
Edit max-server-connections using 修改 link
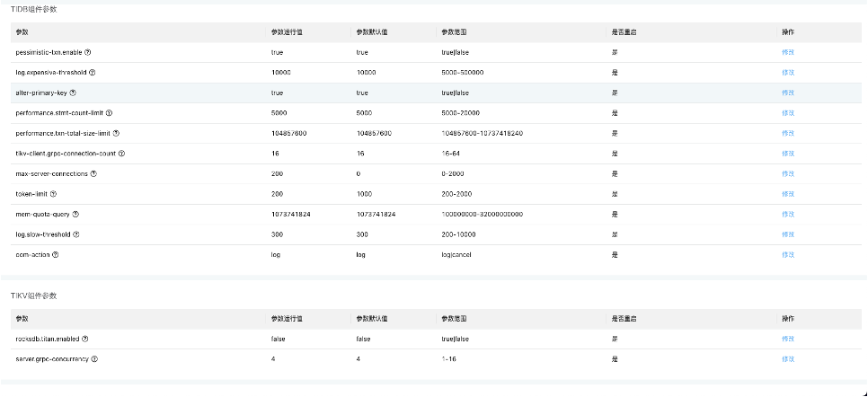tap(788, 174)
